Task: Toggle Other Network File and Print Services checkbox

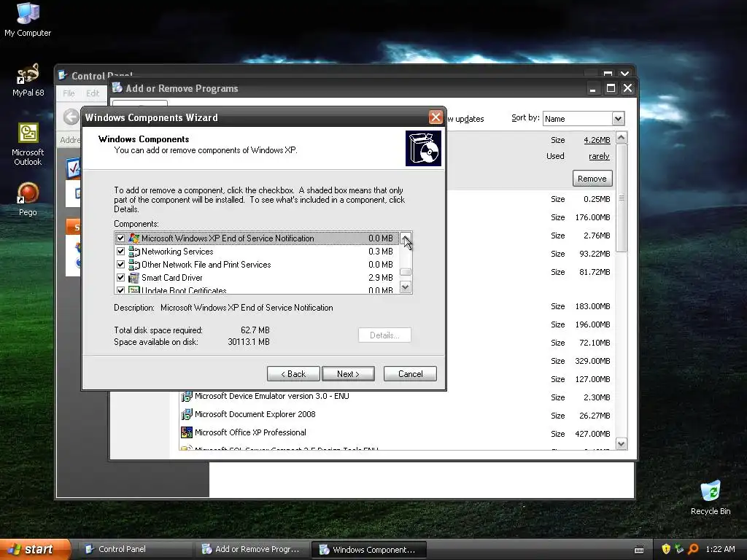Action: (120, 264)
